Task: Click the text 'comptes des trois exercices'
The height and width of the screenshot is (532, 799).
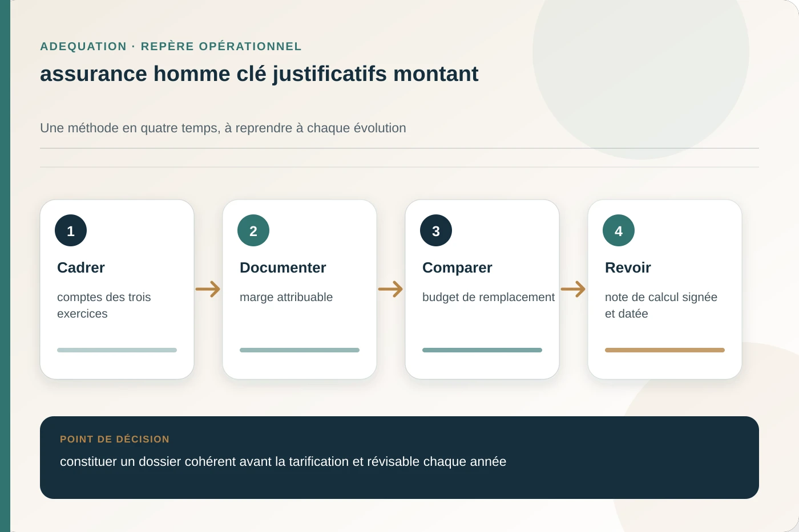Action: [104, 305]
